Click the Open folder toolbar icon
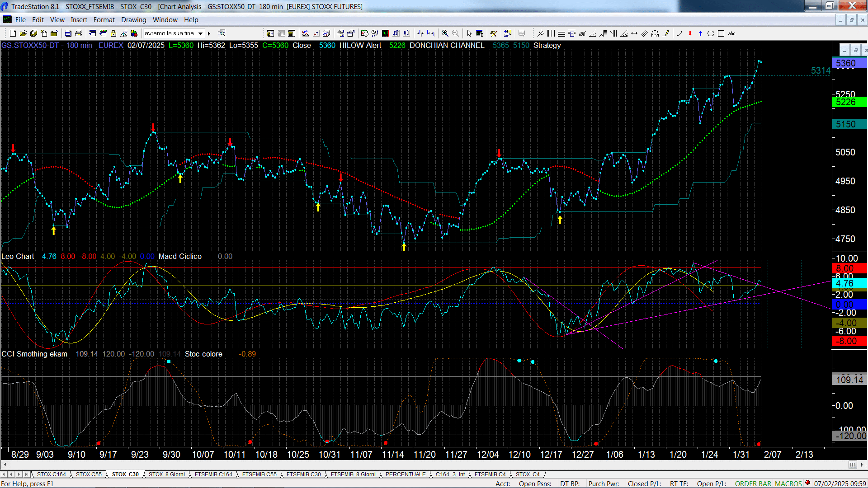868x488 pixels. click(23, 33)
